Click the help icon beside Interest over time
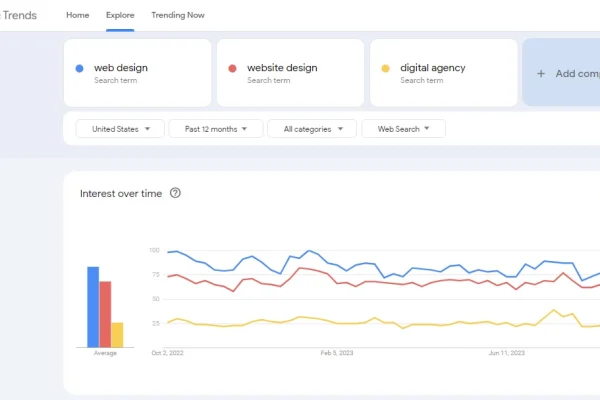The image size is (600, 400). tap(175, 193)
